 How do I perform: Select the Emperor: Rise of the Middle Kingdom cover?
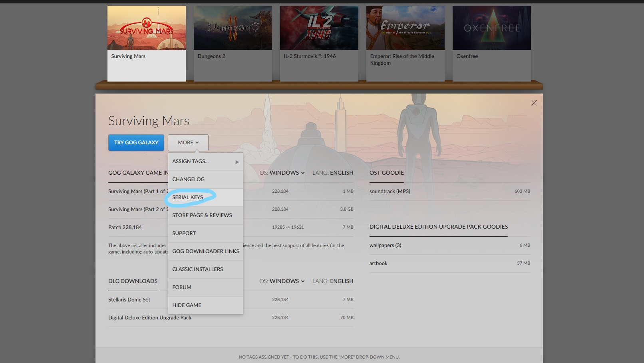[405, 28]
